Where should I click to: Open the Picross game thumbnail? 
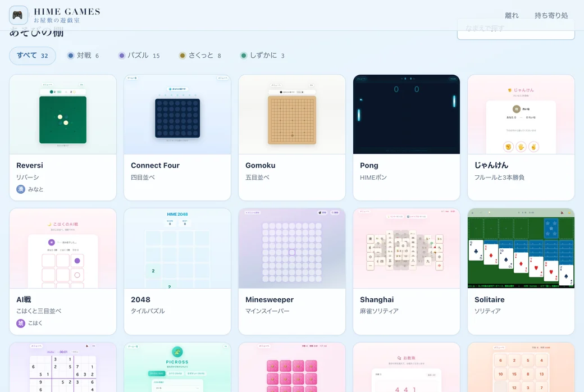[x=177, y=367]
